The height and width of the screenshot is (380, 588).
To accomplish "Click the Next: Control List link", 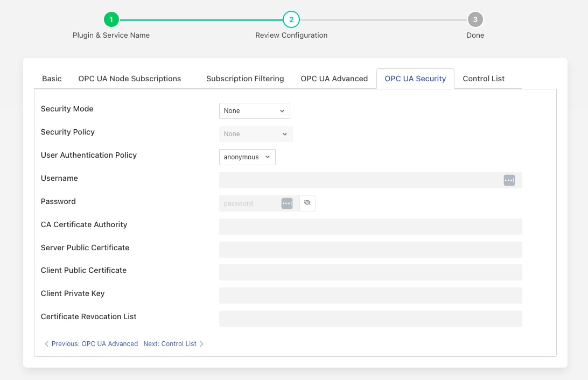I will pyautogui.click(x=170, y=343).
